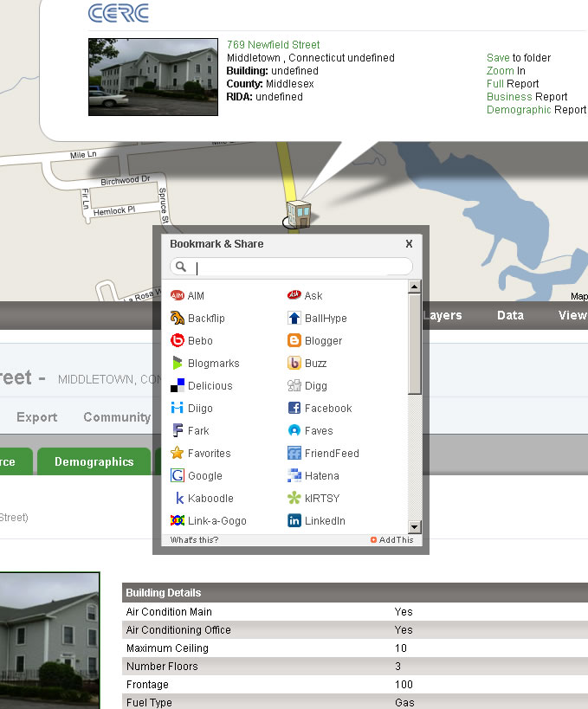Focus the share service search field
Screen dimensions: 588x709
[291, 267]
